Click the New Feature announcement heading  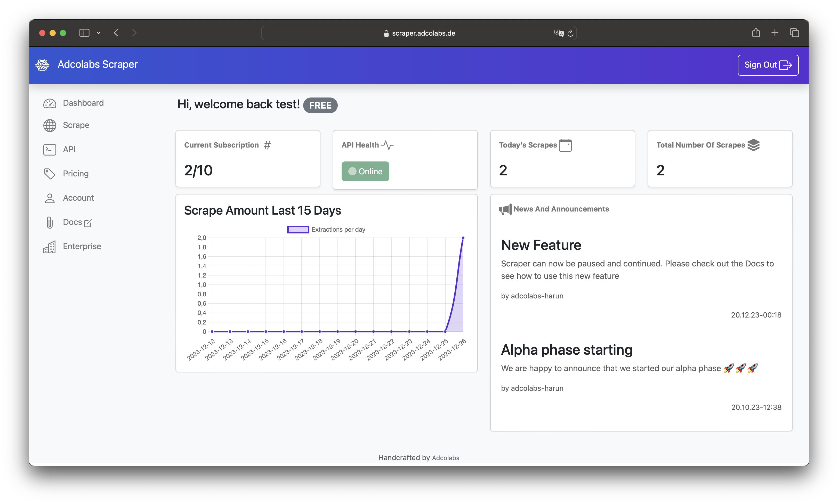coord(541,245)
